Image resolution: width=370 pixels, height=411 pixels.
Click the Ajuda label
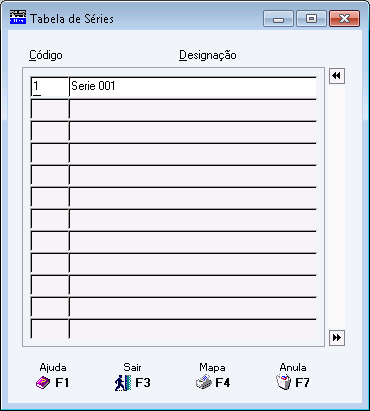tap(53, 367)
